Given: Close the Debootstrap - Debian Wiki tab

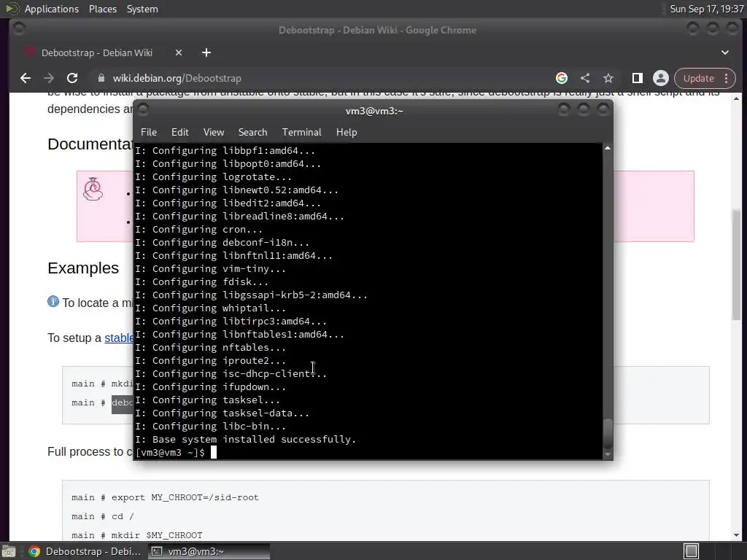Looking at the screenshot, I should coord(179,52).
